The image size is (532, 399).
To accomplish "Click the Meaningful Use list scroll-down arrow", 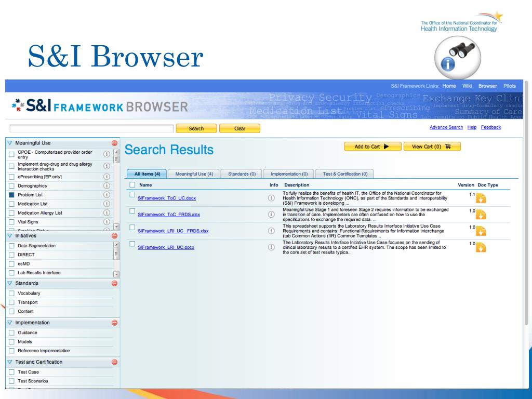I will pyautogui.click(x=116, y=227).
